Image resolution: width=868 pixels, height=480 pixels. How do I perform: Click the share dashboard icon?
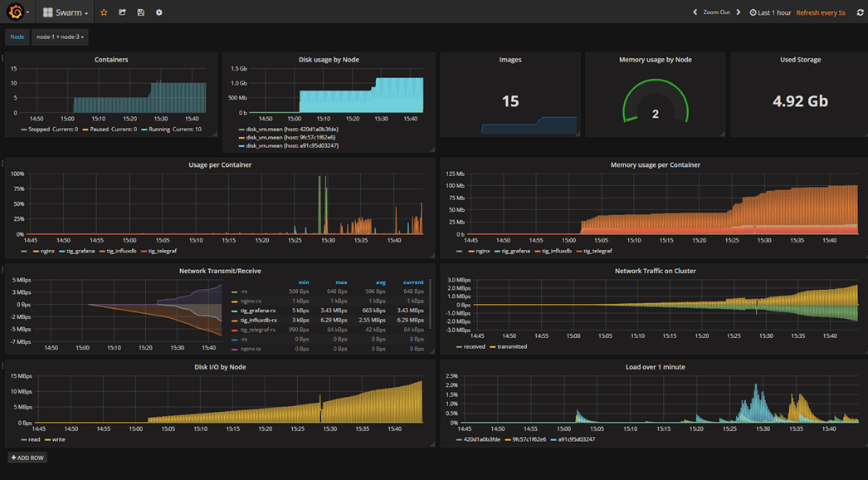pos(122,12)
